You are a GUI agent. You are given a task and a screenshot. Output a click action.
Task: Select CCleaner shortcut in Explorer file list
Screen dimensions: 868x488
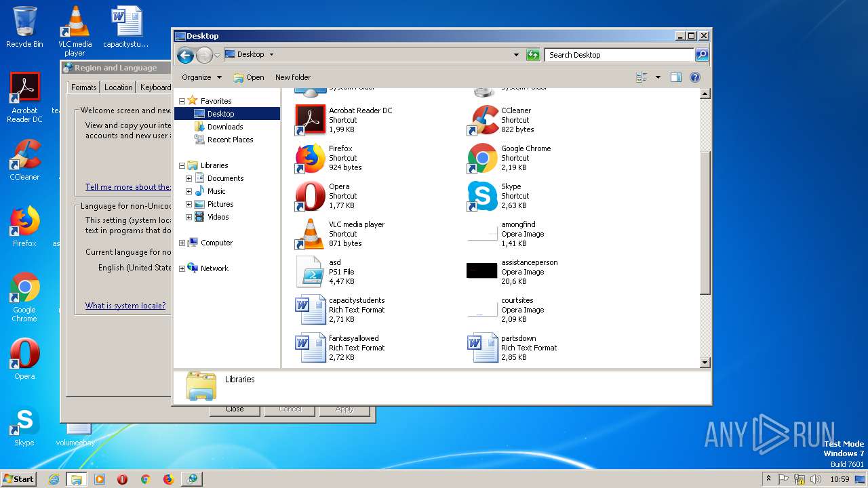[x=501, y=120]
